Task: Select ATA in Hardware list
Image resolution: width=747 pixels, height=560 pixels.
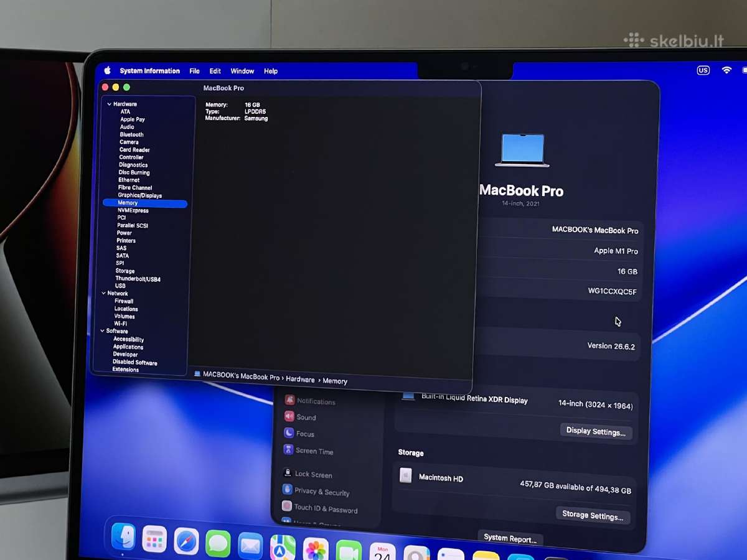Action: (125, 112)
